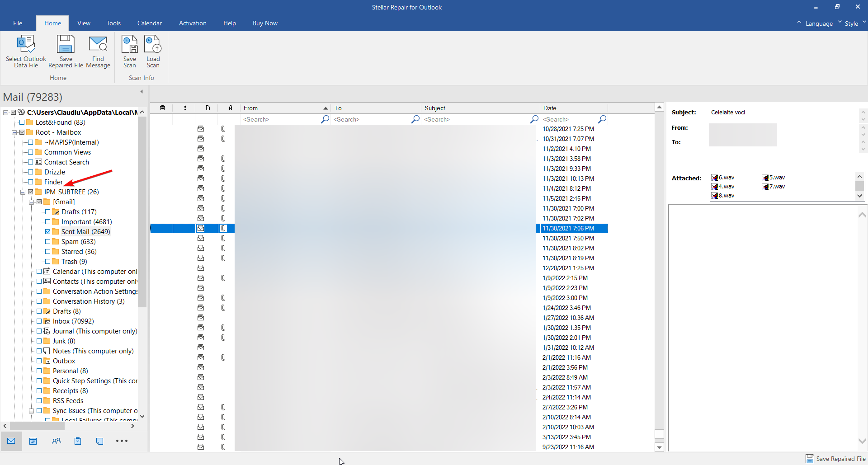Open the Language dropdown
The image size is (868, 465).
(819, 23)
